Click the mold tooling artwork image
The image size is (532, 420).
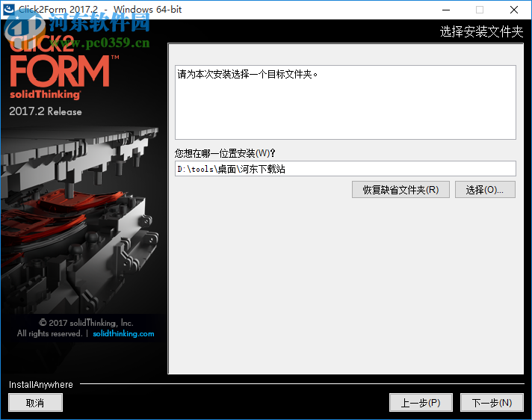pyautogui.click(x=80, y=220)
